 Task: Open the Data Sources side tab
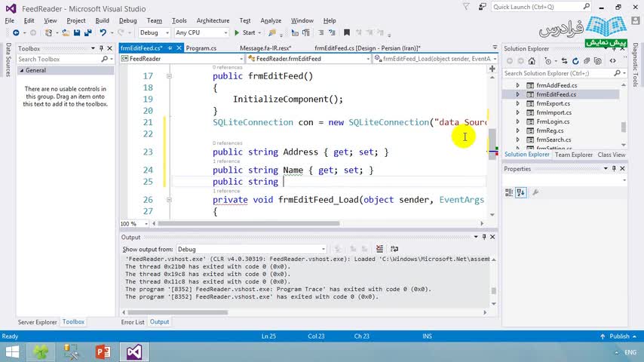(x=8, y=60)
